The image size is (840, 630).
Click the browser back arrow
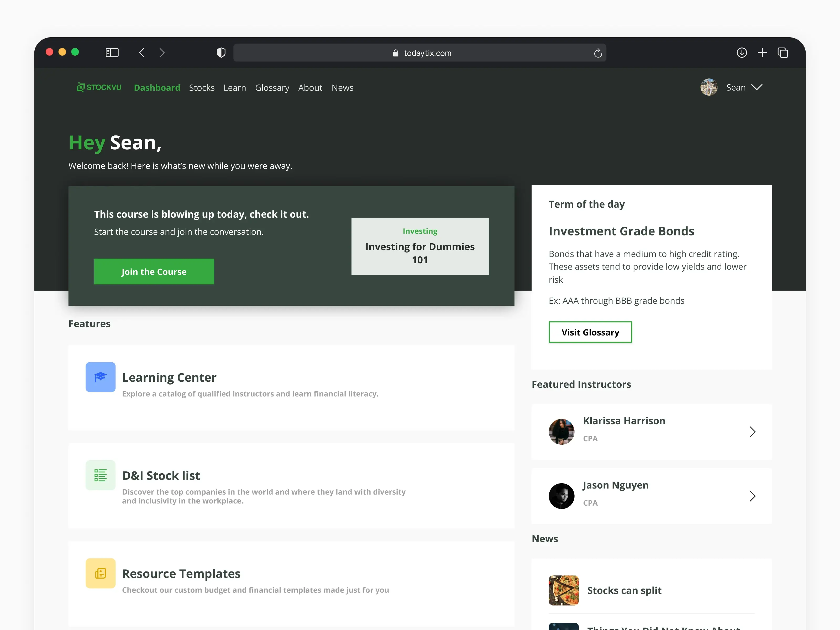(142, 52)
